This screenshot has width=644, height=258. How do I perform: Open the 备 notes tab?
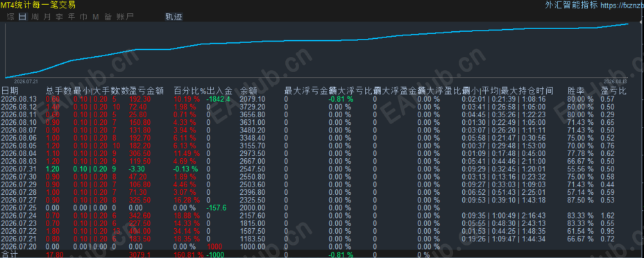click(x=108, y=17)
